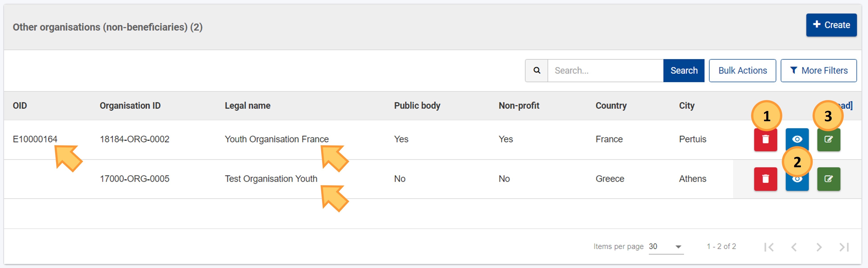This screenshot has height=268, width=868.
Task: Delete the Youth Organisation France row
Action: coord(765,139)
